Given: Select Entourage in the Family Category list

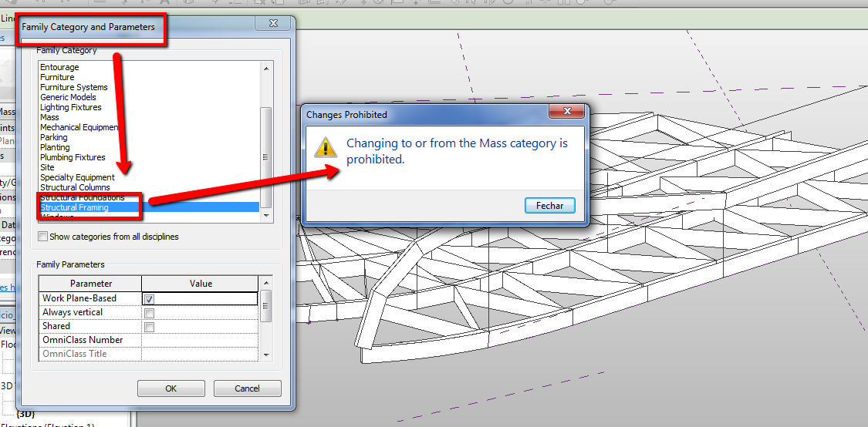Looking at the screenshot, I should tap(59, 68).
